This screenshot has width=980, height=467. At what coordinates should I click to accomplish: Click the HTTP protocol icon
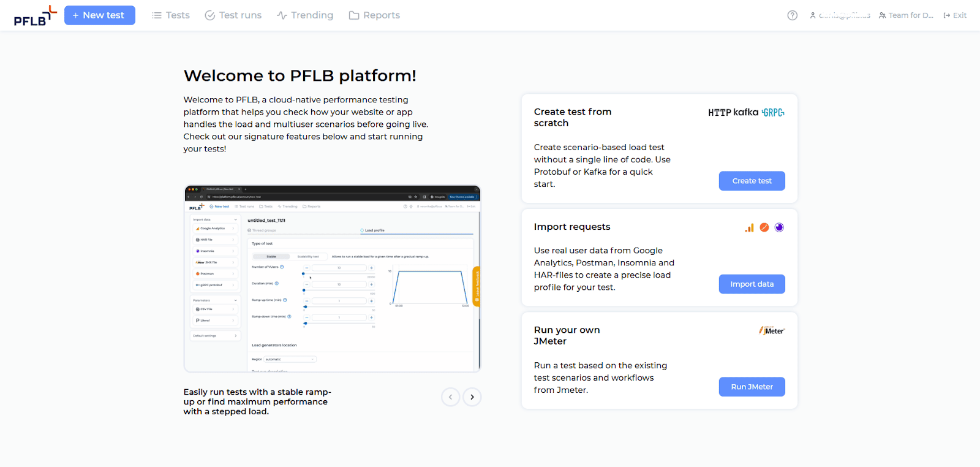(720, 113)
